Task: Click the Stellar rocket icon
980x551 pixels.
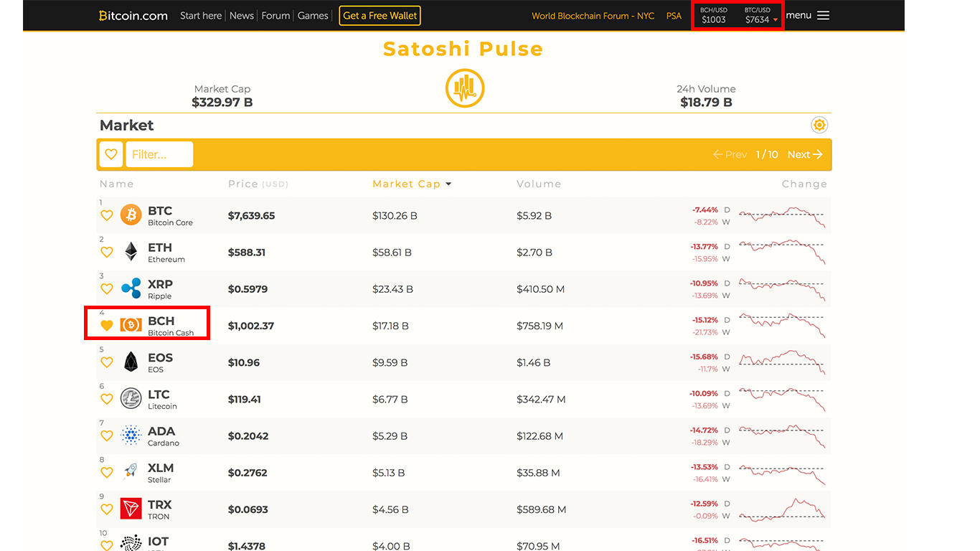Action: (131, 472)
